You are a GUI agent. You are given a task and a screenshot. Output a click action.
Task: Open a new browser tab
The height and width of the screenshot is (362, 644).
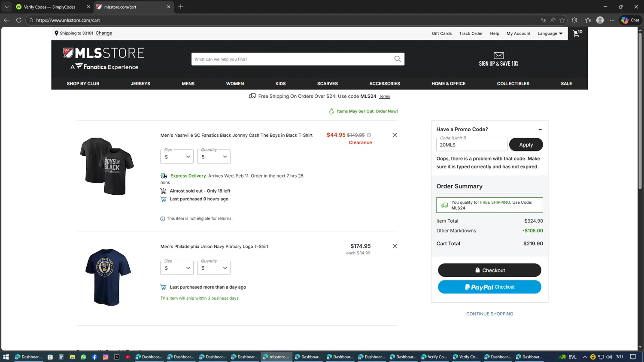click(181, 7)
